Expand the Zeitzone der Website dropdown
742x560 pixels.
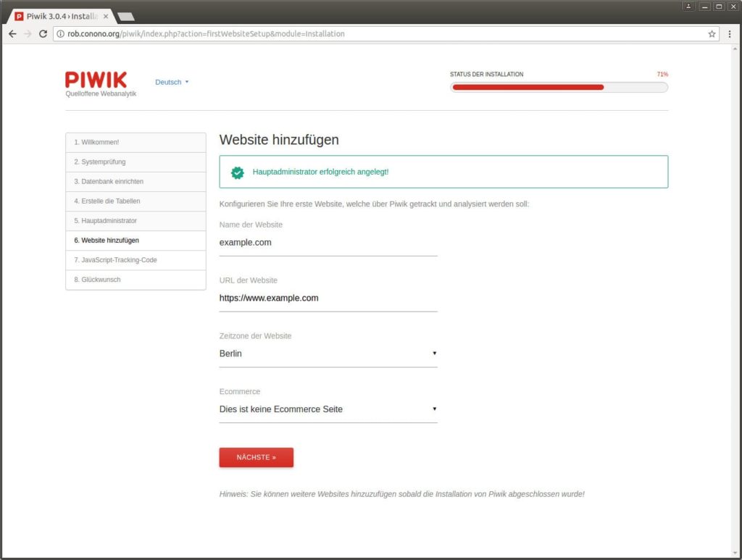[x=328, y=354]
